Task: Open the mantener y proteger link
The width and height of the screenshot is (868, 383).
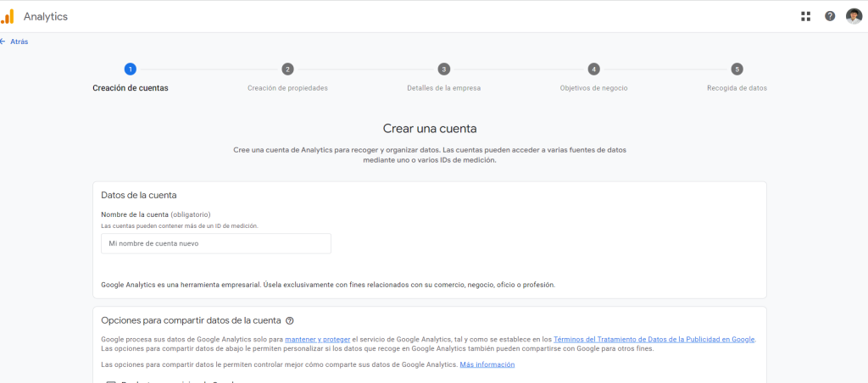Action: (x=317, y=340)
